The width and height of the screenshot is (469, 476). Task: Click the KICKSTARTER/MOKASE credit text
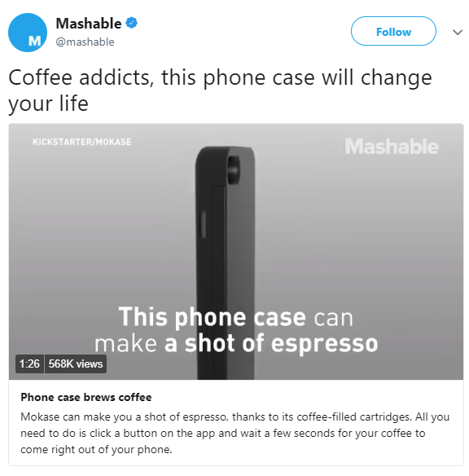[x=82, y=142]
